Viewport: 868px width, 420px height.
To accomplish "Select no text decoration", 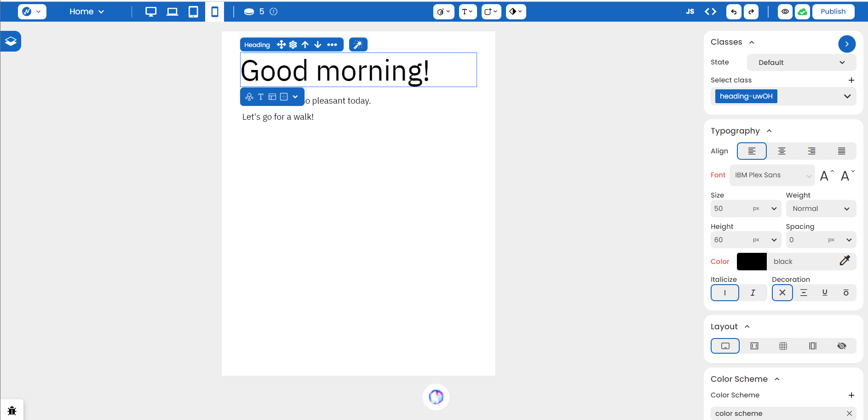I will [x=782, y=293].
